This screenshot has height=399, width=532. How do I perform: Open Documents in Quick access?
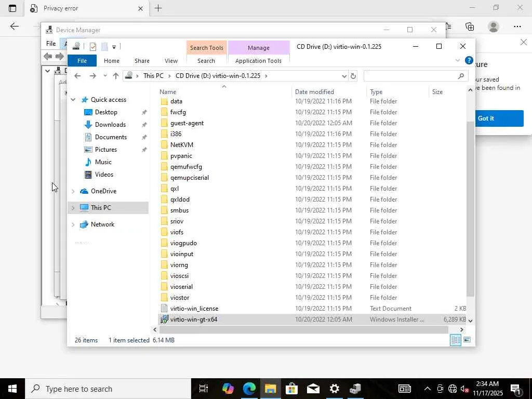111,137
